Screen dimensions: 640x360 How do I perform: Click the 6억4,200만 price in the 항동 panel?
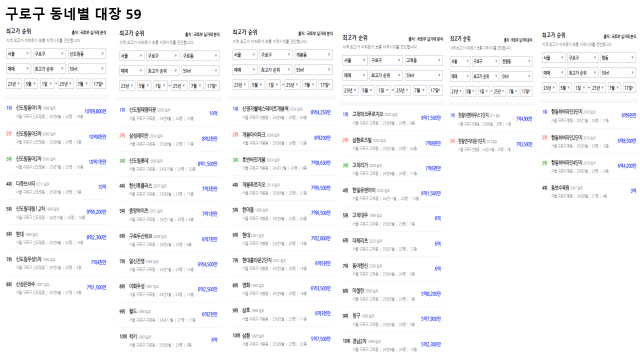pyautogui.click(x=627, y=166)
